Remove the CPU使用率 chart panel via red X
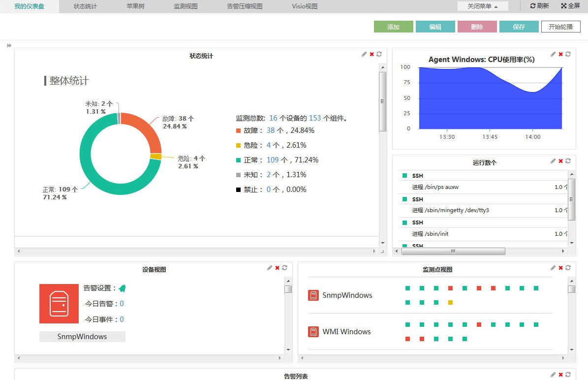This screenshot has height=380, width=588. (560, 54)
